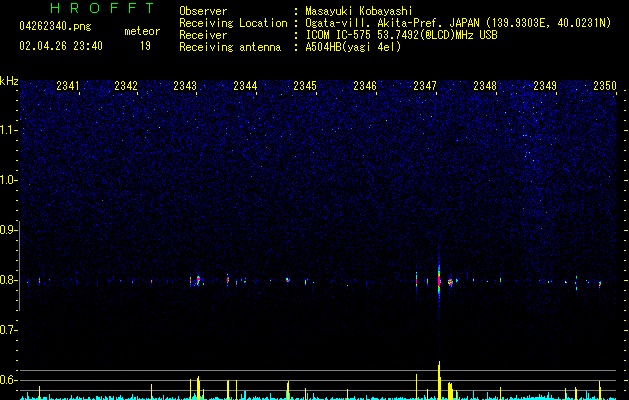This screenshot has height=400, width=629.
Task: Click the 2343 time axis marker
Action: pyautogui.click(x=185, y=86)
